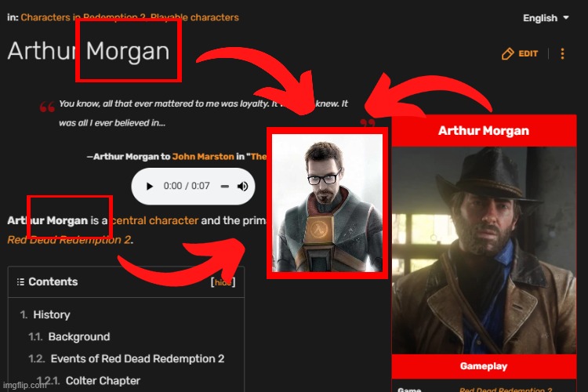Follow the John Marston link
Image resolution: width=588 pixels, height=392 pixels.
click(203, 157)
